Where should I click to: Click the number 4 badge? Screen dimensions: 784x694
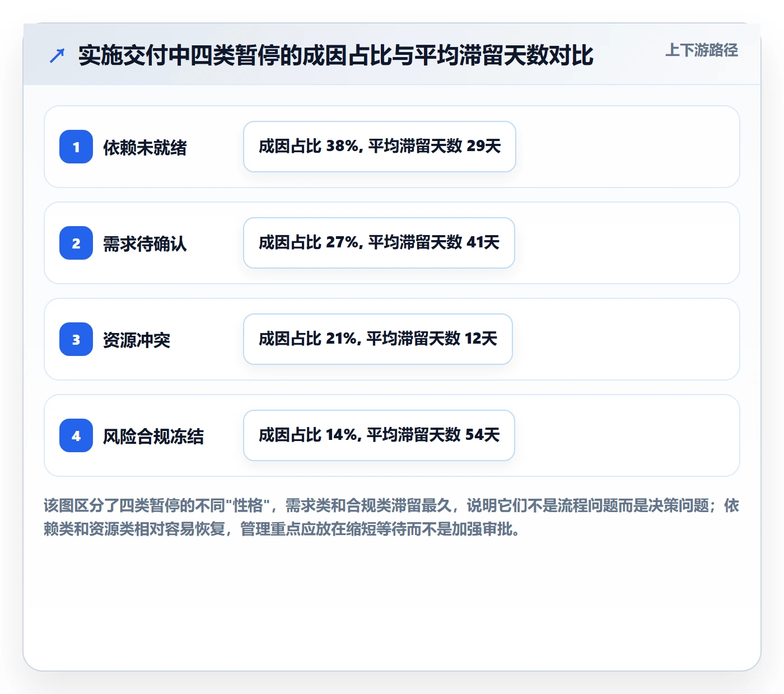coord(76,435)
